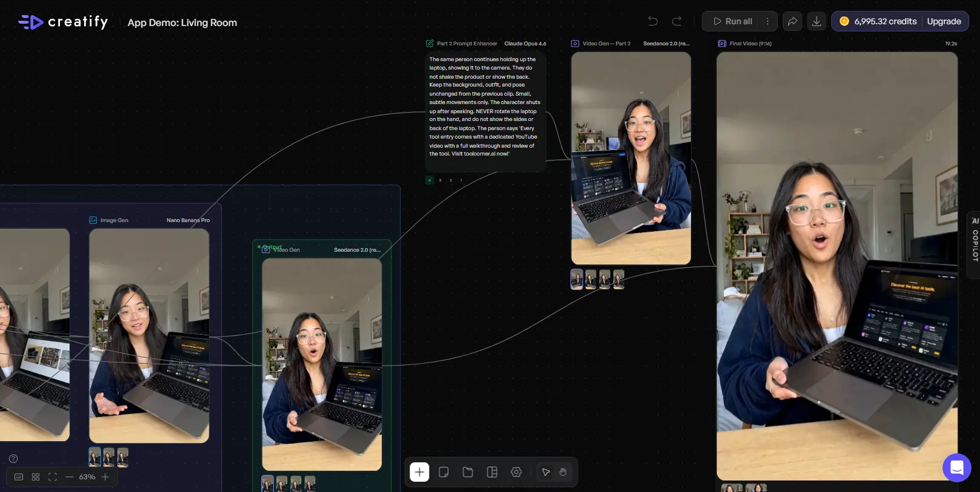
Task: Select first thumbnail under Image Gen
Action: click(95, 457)
